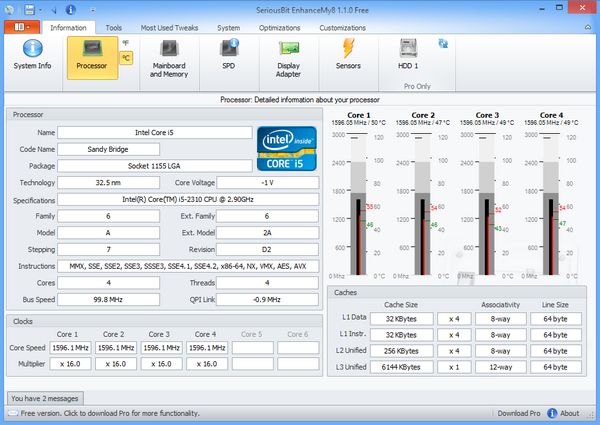This screenshot has height=425, width=600.
Task: Open the dropdown arrow next to save icon
Action: coord(41,10)
